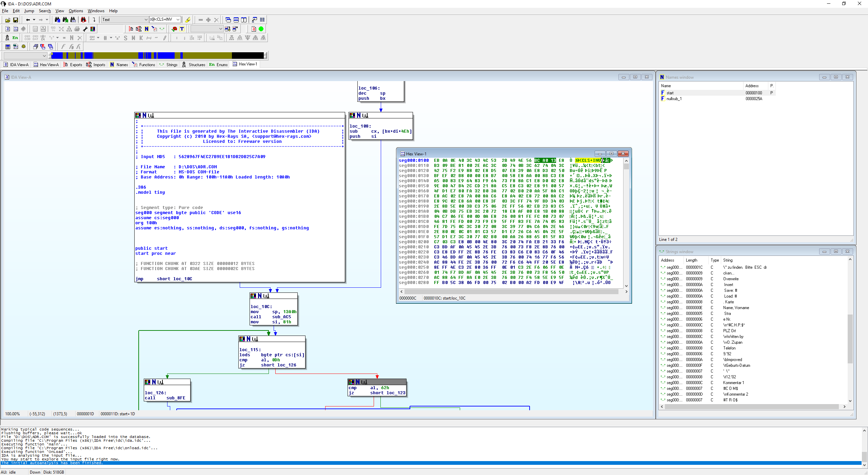Click the wrench setup tool icon
The width and height of the screenshot is (868, 475).
(x=85, y=29)
